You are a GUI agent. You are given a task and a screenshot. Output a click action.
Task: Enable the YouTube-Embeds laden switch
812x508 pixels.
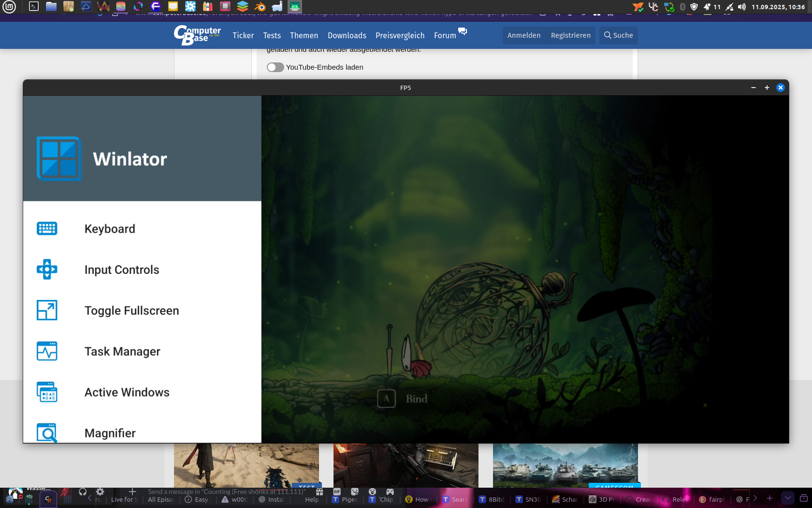click(275, 67)
